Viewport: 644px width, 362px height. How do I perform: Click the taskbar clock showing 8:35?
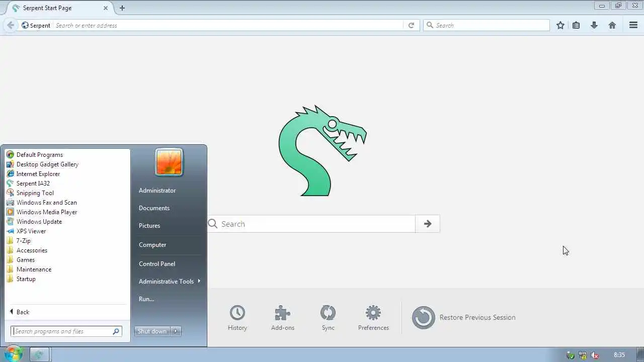click(x=619, y=355)
